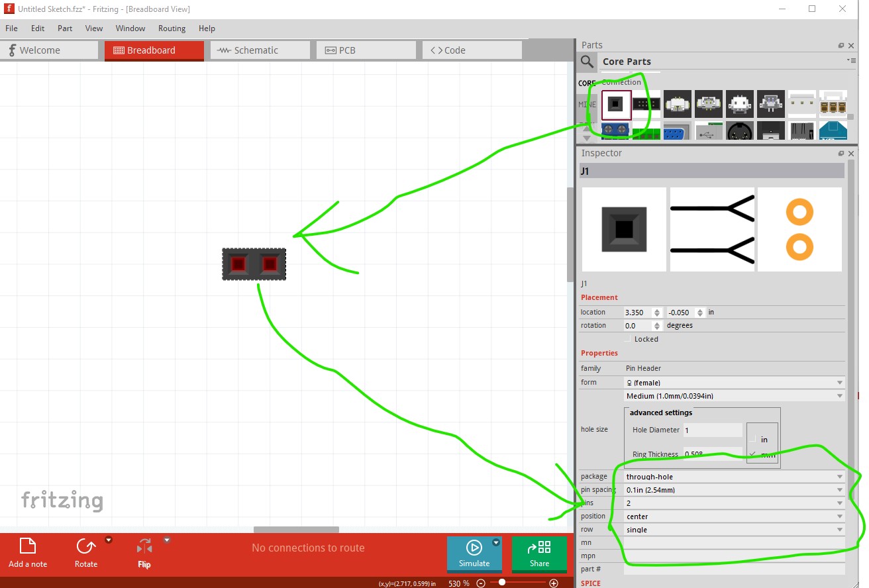Click the Share button
The width and height of the screenshot is (869, 588).
coord(539,554)
